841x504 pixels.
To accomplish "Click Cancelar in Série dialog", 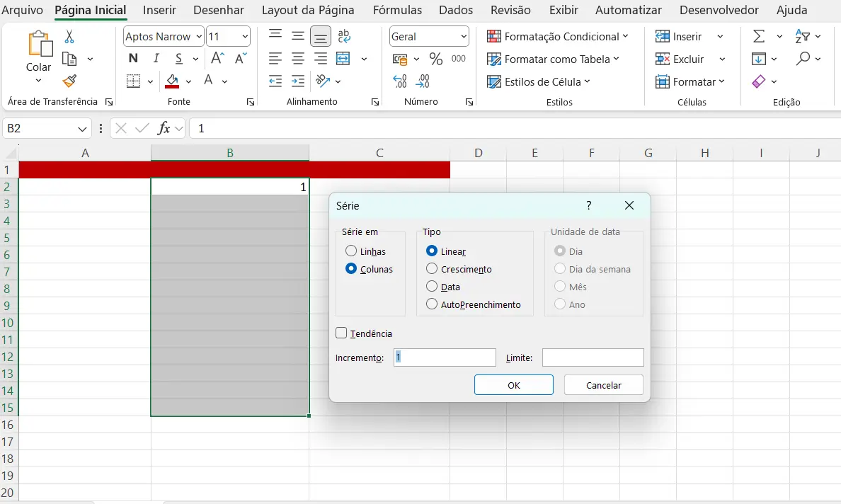I will pos(603,385).
